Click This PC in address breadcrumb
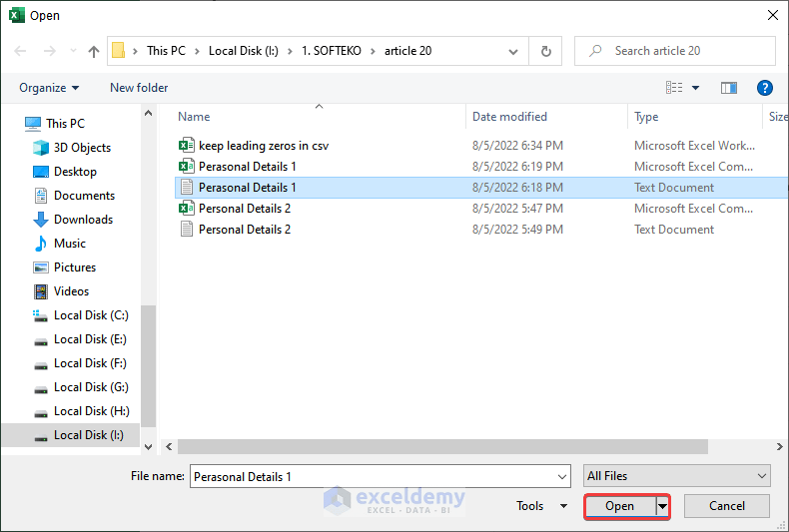This screenshot has width=789, height=532. (x=166, y=51)
